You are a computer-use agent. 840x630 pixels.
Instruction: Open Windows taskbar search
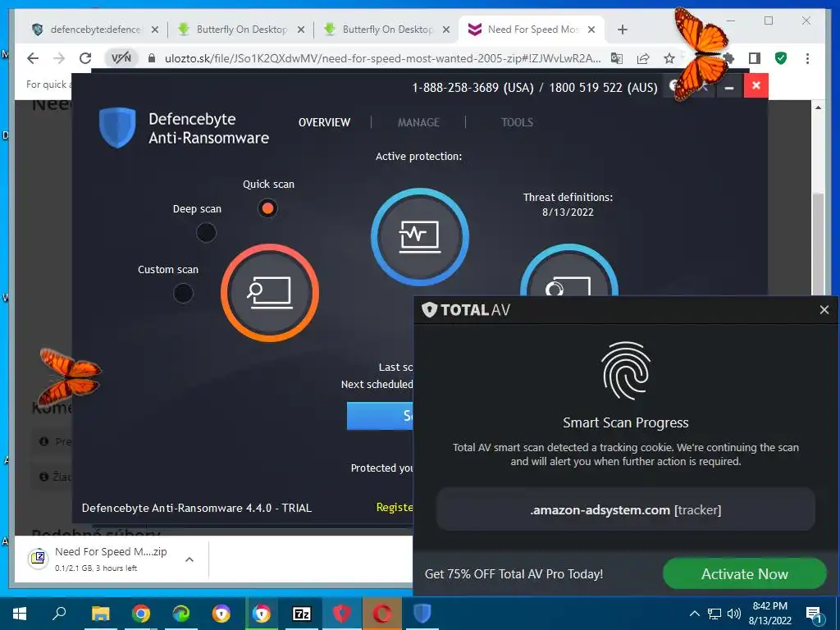(59, 614)
